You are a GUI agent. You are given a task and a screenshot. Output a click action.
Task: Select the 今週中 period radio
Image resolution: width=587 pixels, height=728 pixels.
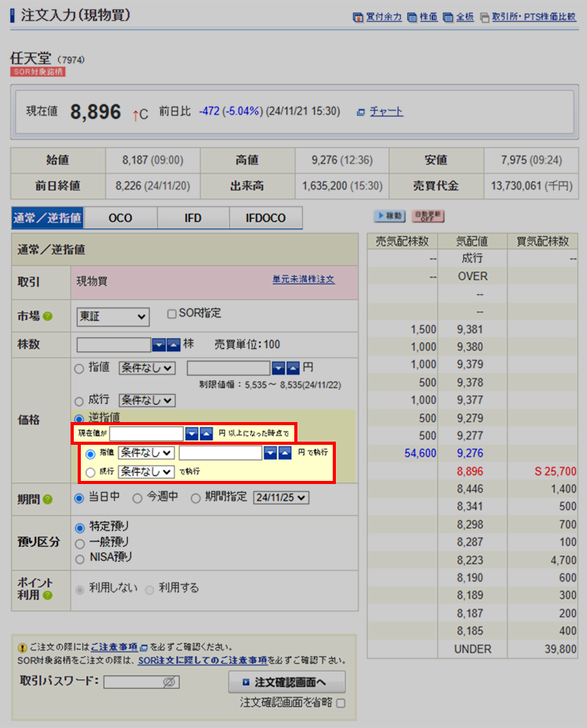coord(137,498)
